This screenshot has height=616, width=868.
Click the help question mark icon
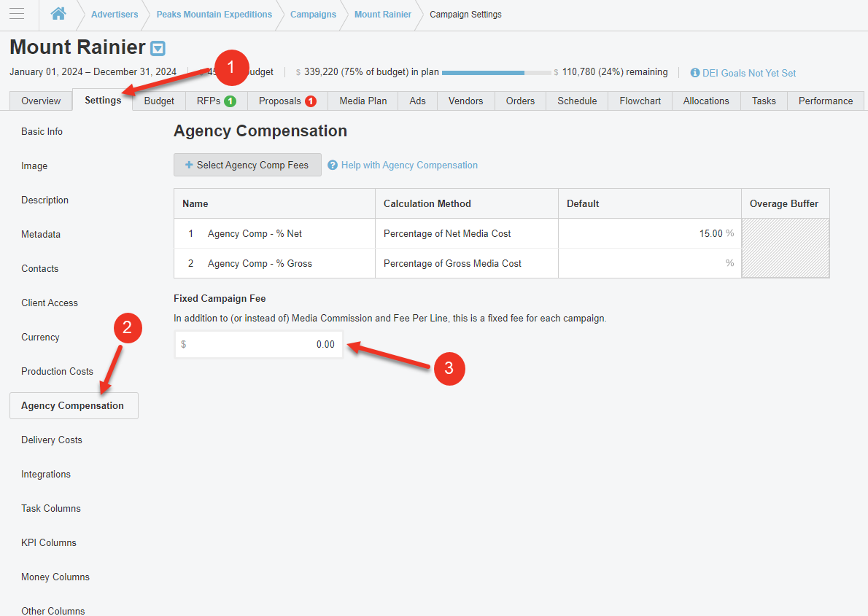pyautogui.click(x=333, y=165)
